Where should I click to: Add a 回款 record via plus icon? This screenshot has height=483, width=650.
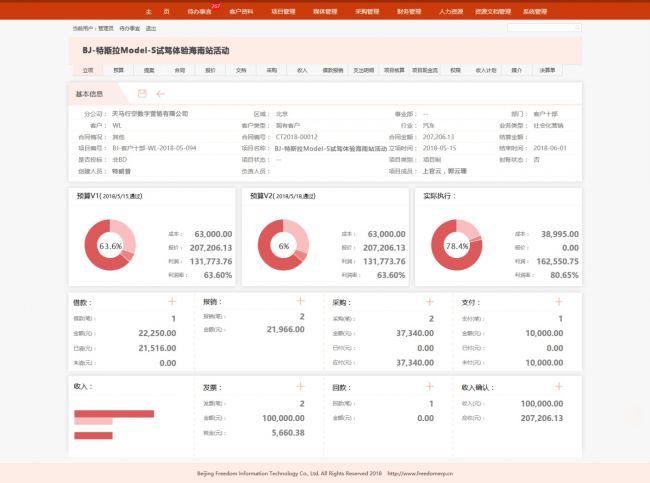(429, 386)
